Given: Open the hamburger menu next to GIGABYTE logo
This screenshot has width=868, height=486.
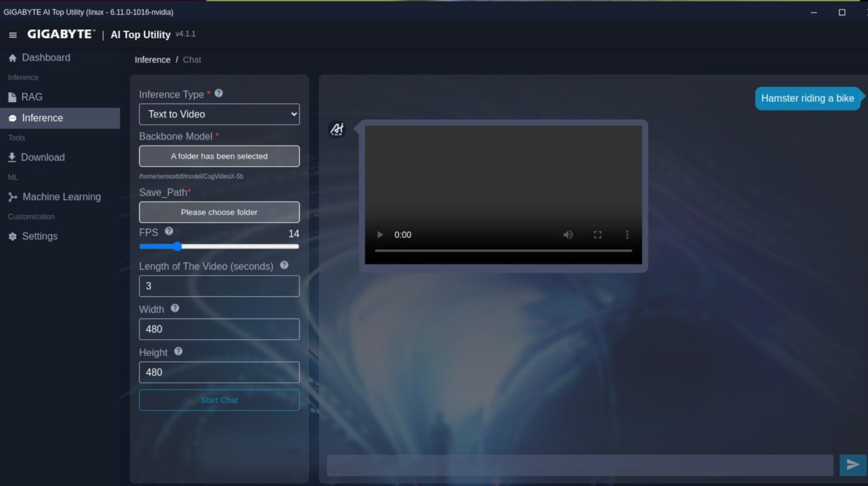Looking at the screenshot, I should [x=13, y=35].
